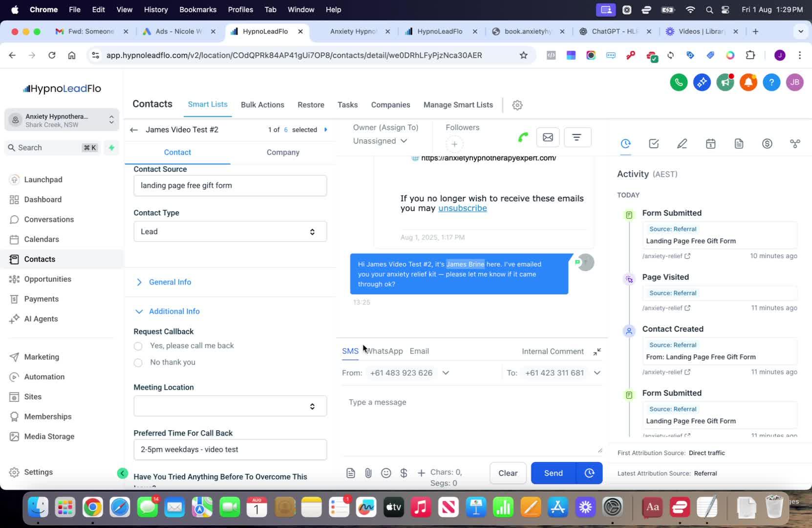Bookmark this page star icon

[x=524, y=56]
